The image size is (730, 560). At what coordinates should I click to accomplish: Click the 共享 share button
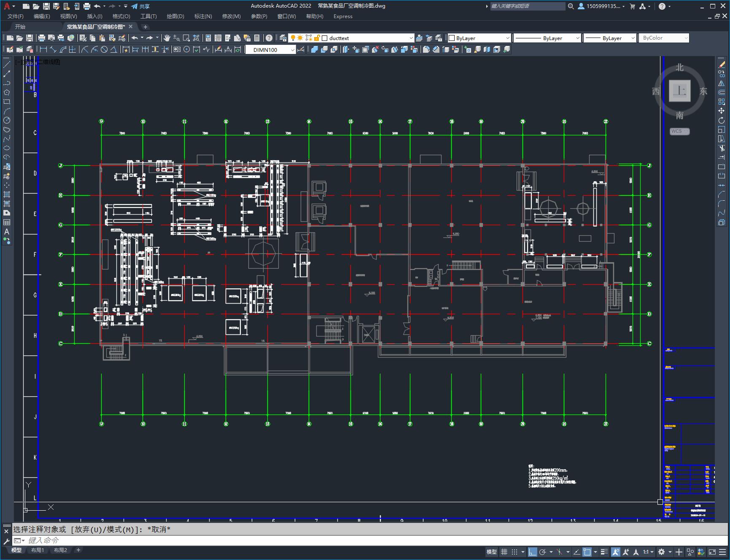[x=140, y=6]
